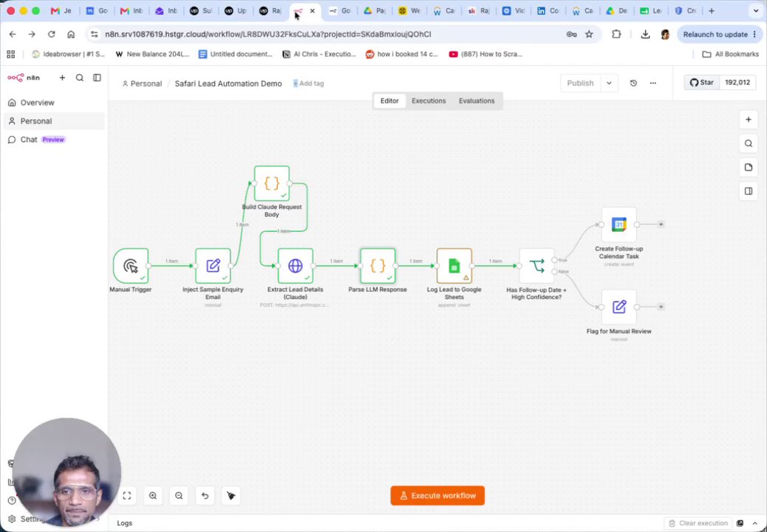Click Add tag next to workflow name
The width and height of the screenshot is (767, 532).
pos(309,83)
